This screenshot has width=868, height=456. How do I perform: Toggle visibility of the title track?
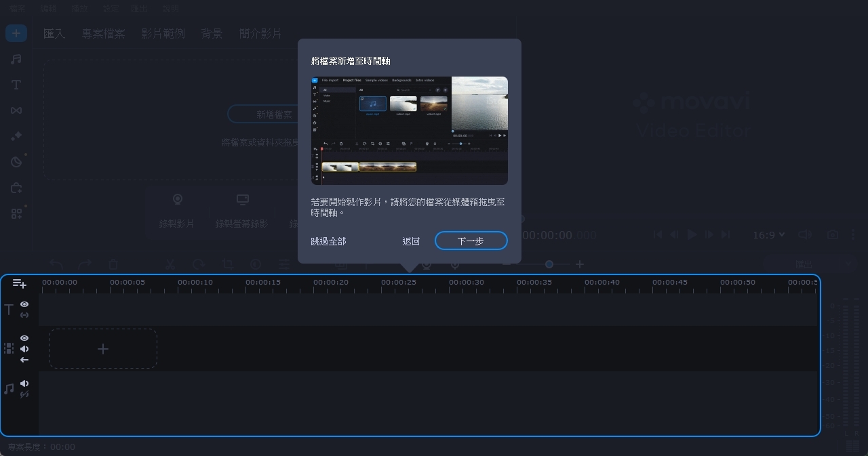[24, 304]
